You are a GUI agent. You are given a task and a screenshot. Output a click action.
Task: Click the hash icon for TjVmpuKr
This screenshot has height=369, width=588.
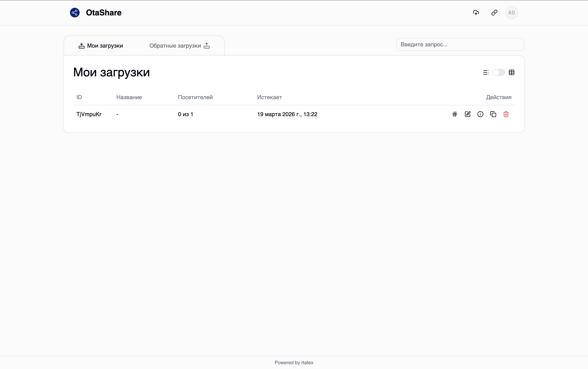pos(455,114)
